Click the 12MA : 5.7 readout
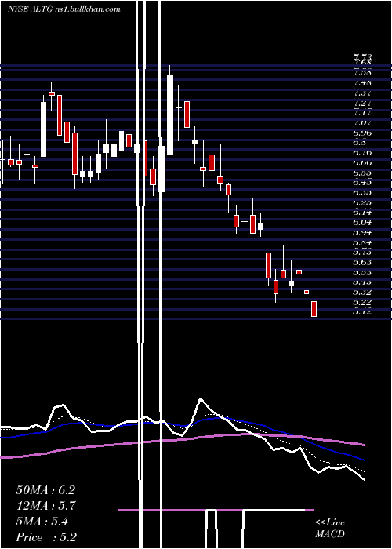The image size is (392, 549). click(45, 506)
